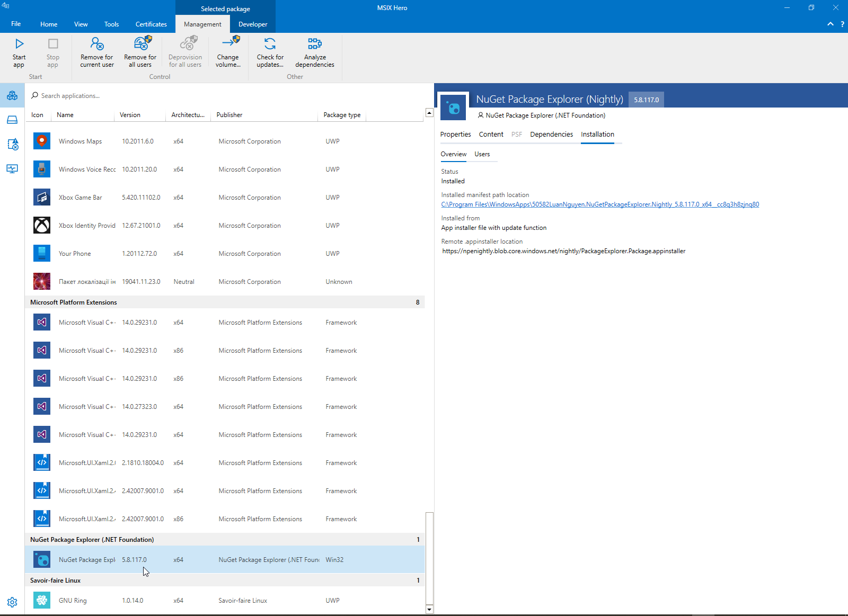Open the settings gear in the sidebar
This screenshot has width=848, height=616.
[x=12, y=602]
